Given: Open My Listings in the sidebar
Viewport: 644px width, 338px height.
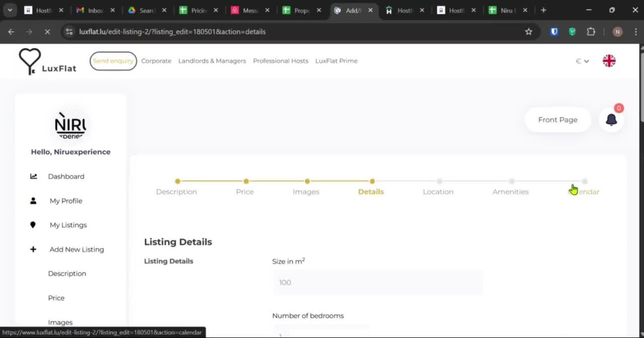Looking at the screenshot, I should (68, 225).
